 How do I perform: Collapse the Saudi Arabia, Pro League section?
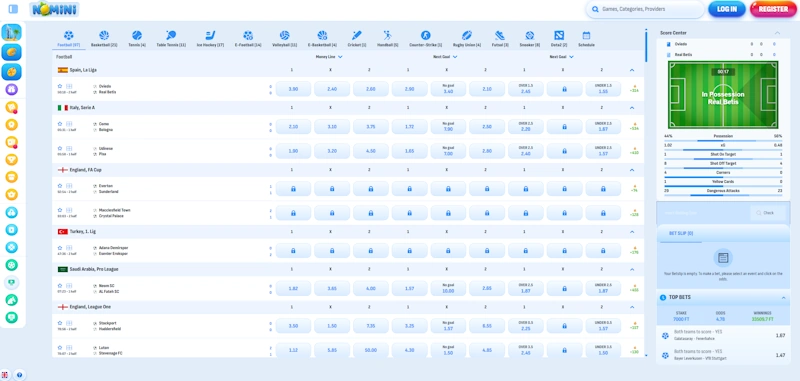pos(632,269)
